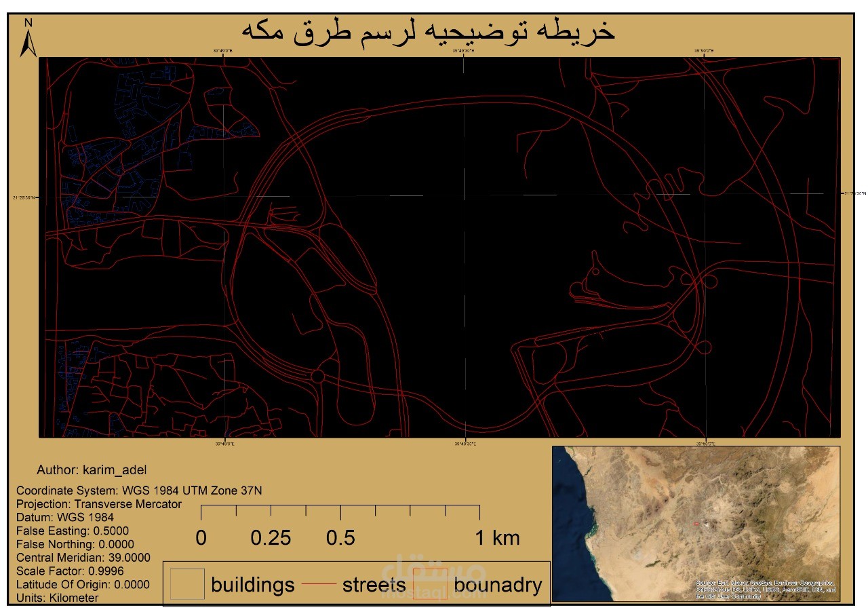
Task: Click the scale bar "0.25" label
Action: (x=271, y=538)
